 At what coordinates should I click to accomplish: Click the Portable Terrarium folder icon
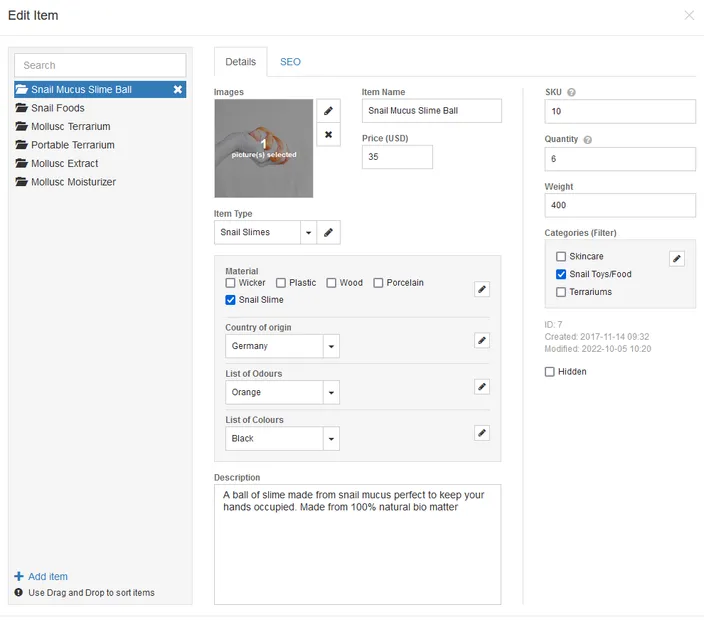click(x=21, y=145)
